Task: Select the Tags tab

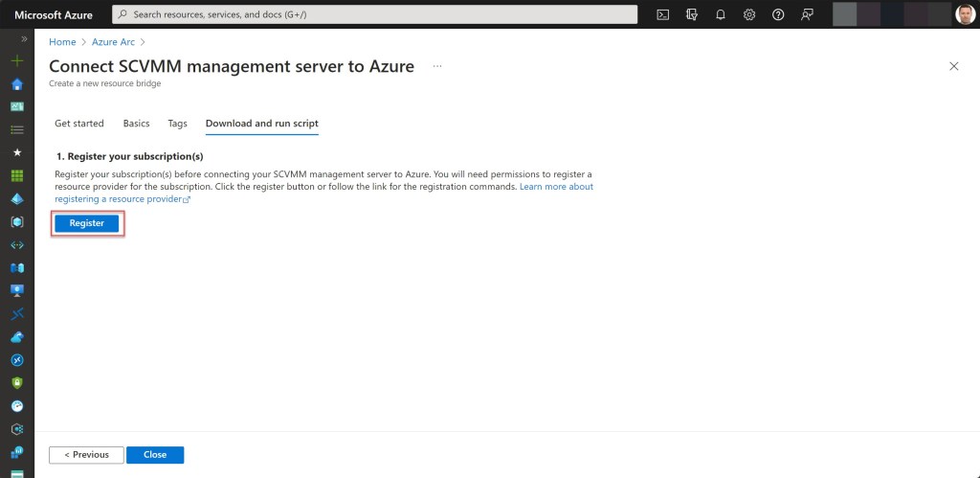Action: click(x=177, y=124)
